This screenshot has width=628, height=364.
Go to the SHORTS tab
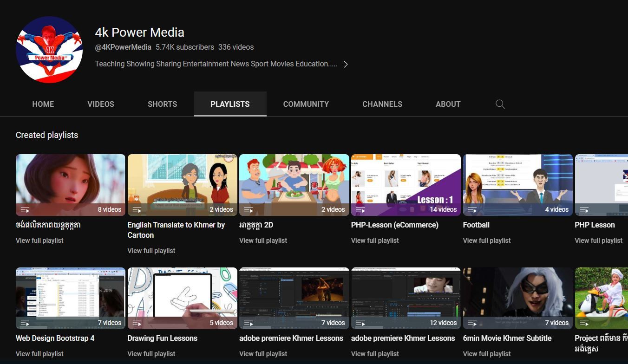(x=163, y=104)
